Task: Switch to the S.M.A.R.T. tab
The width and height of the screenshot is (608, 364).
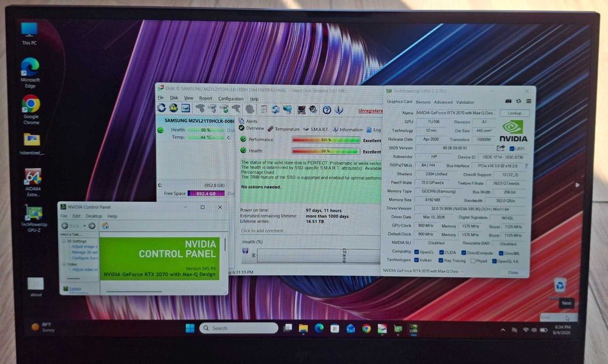Action: point(316,129)
